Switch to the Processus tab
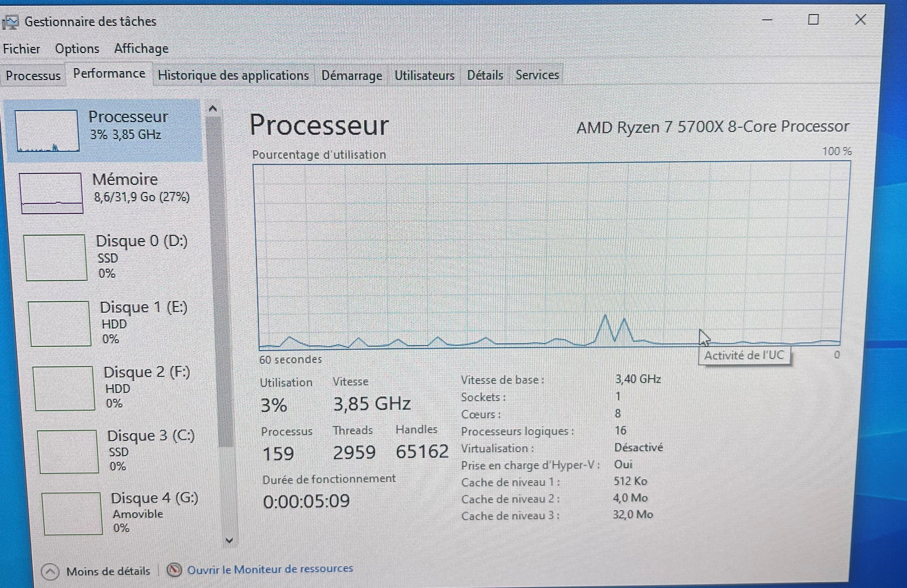This screenshot has height=588, width=907. coord(33,75)
